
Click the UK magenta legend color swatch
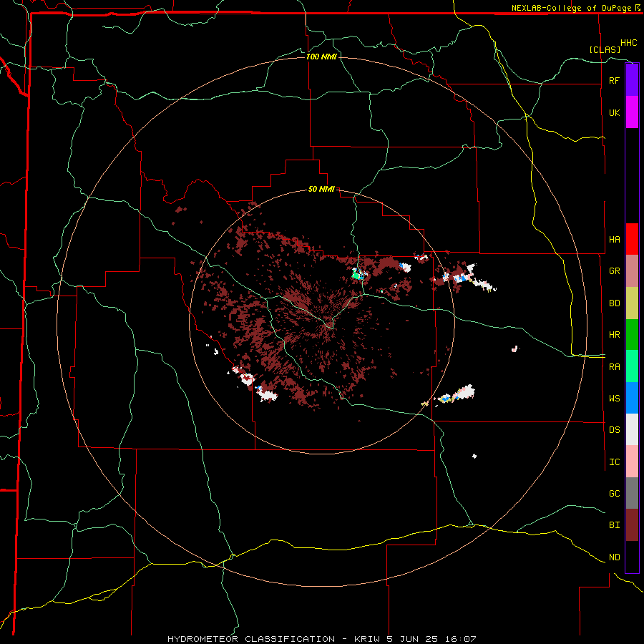(632, 112)
